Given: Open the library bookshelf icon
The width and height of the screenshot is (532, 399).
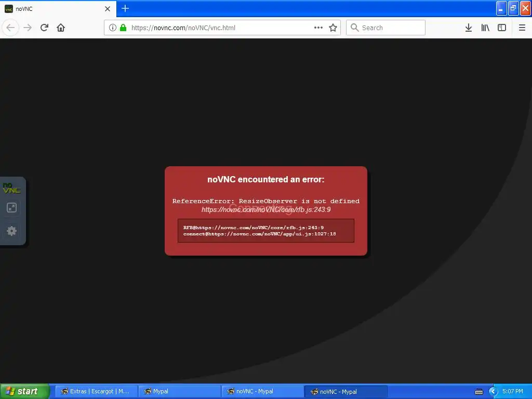Looking at the screenshot, I should (x=485, y=28).
